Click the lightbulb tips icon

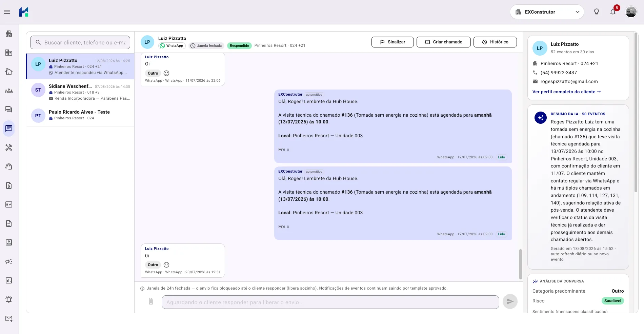coord(597,12)
